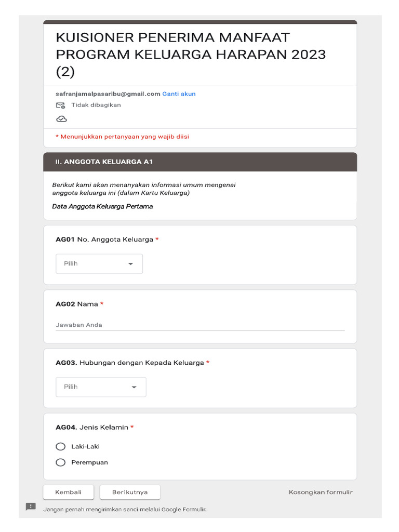Click the 'Perempuan' option label text
The image size is (399, 532).
(x=89, y=462)
